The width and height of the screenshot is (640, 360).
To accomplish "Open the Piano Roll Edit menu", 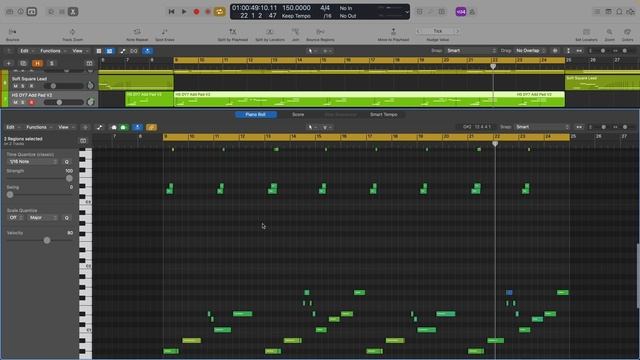I will pos(12,127).
